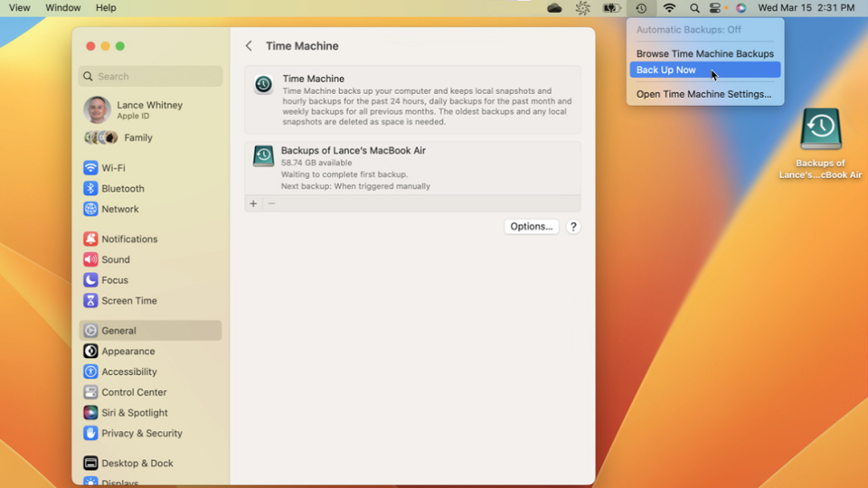Viewport: 868px width, 488px height.
Task: Open the Backups of Lance's MacBook Air desktop drive
Action: pos(820,130)
